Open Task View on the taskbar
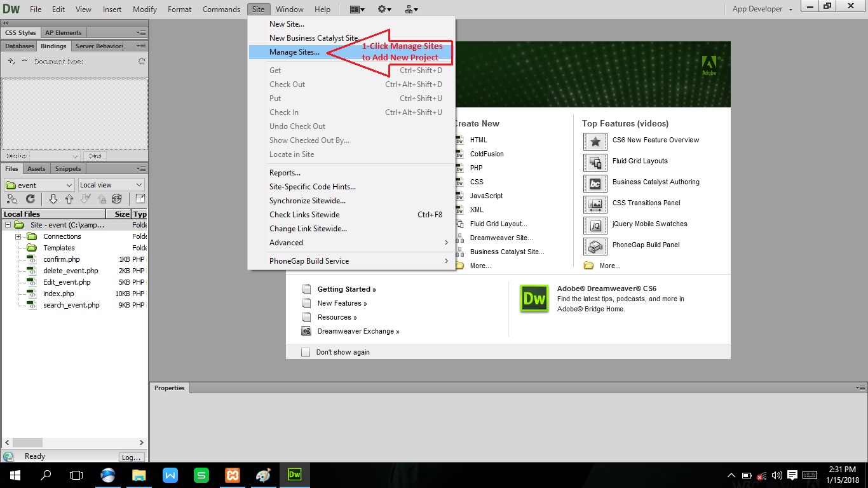 (x=76, y=475)
